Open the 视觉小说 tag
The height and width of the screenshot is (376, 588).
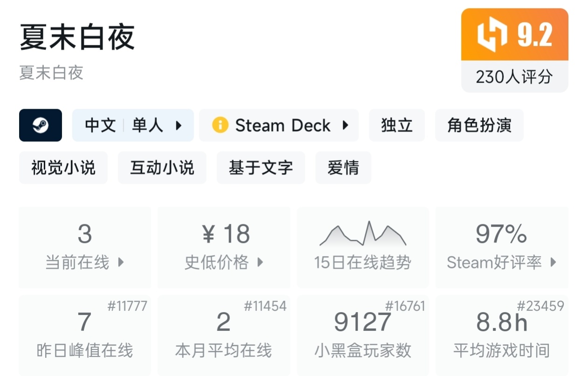63,167
